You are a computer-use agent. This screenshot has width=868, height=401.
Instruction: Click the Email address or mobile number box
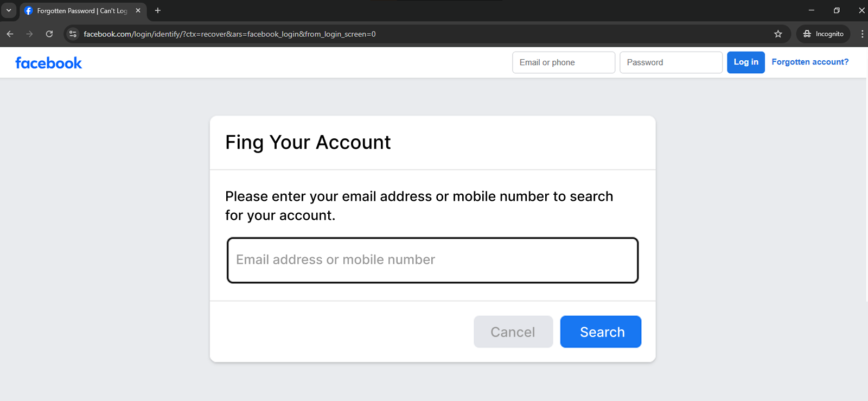pos(432,260)
